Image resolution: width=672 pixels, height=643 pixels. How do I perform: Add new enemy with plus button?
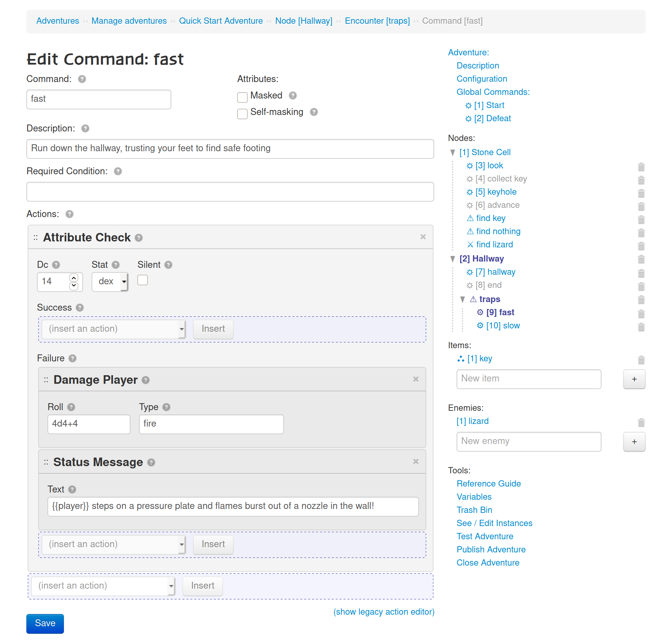point(634,442)
